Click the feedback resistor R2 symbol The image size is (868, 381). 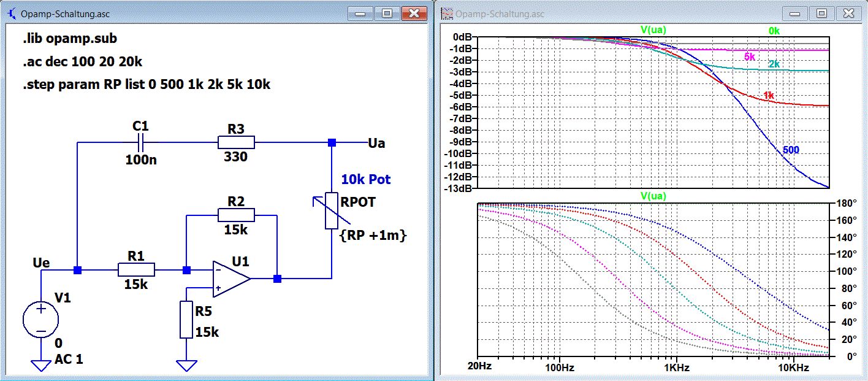pyautogui.click(x=235, y=215)
